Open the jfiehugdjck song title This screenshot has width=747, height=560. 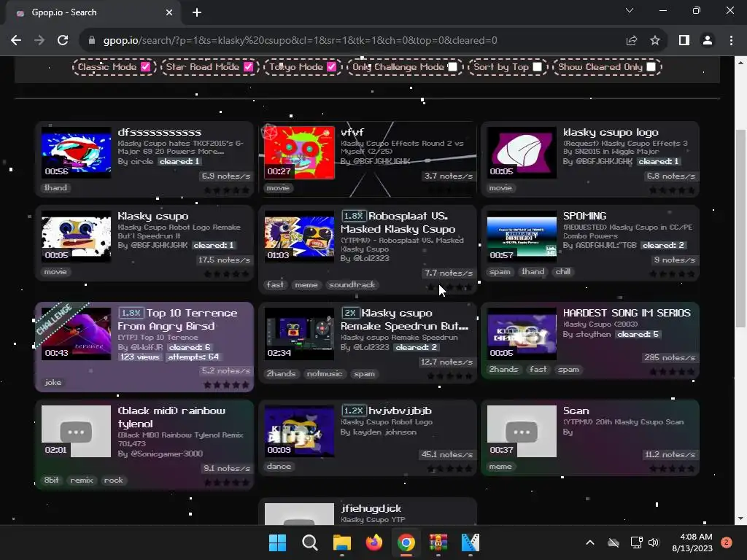371,508
